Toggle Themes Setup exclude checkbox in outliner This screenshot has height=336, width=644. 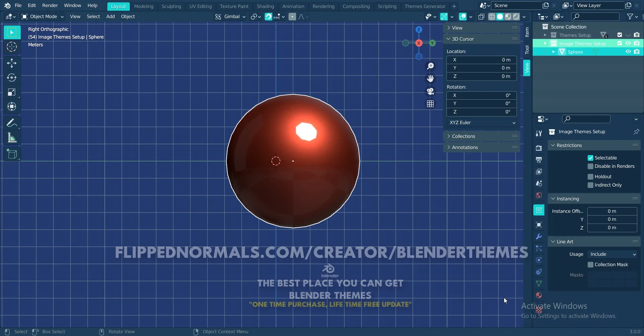pos(620,35)
